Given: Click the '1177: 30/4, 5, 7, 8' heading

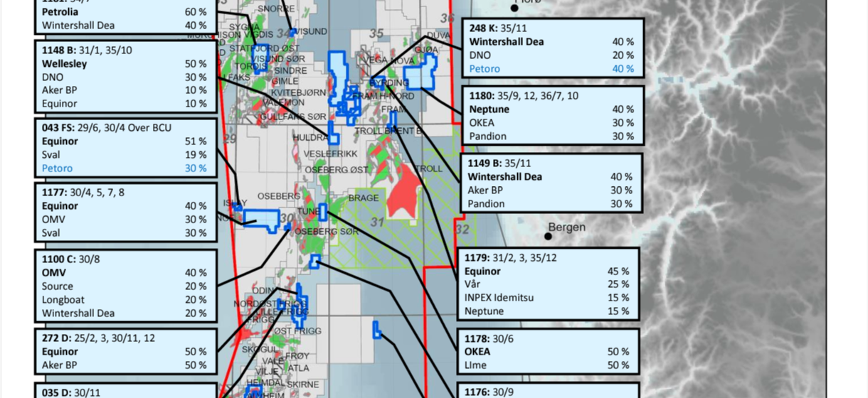Looking at the screenshot, I should point(83,193).
